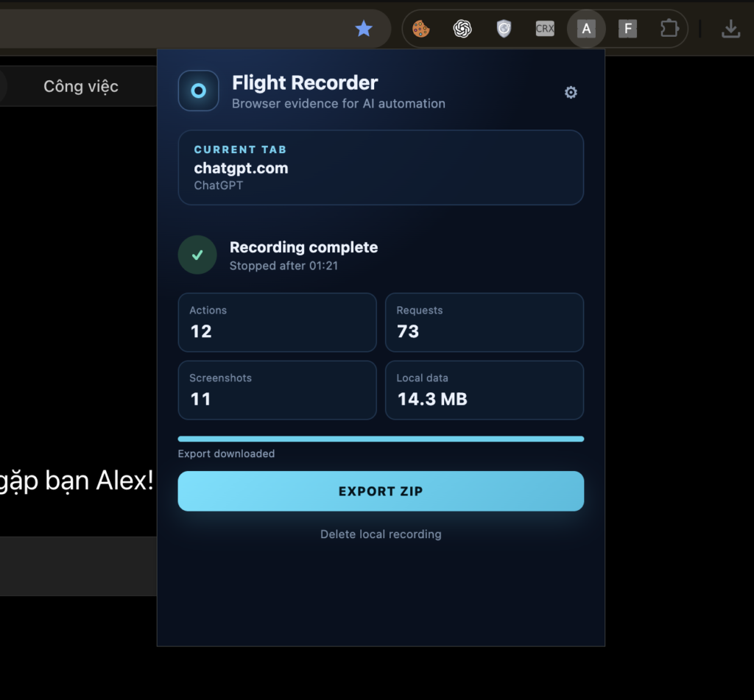Viewport: 754px width, 700px height.
Task: Open the CRX extension icon
Action: (x=545, y=29)
